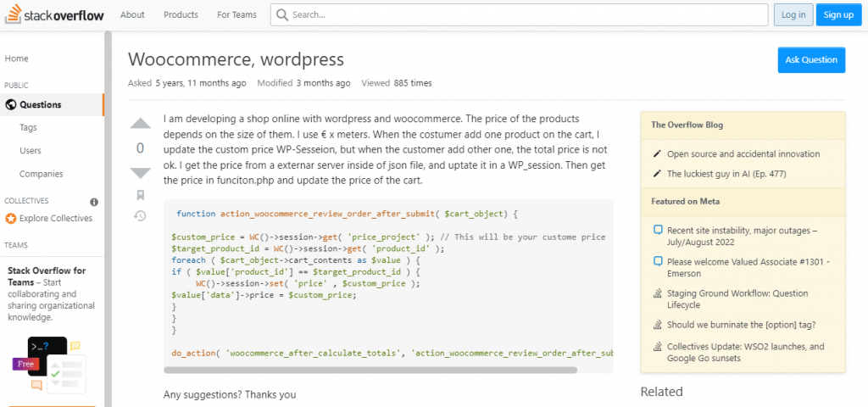
Task: Open Recent site instability, major outages post
Action: pos(742,236)
